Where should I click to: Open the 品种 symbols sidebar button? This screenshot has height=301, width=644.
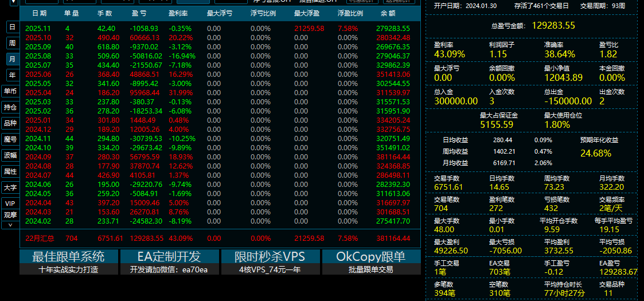click(10, 123)
